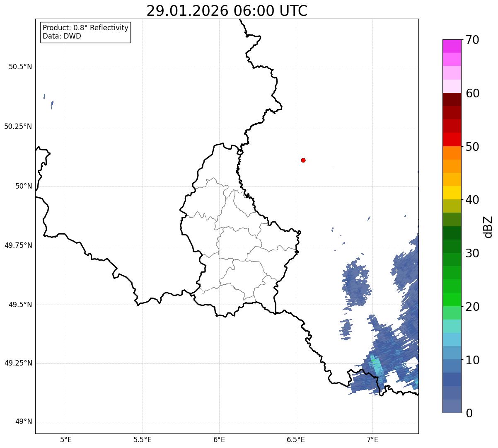
Task: Click the colorbar tick label '60'
Action: pos(472,93)
